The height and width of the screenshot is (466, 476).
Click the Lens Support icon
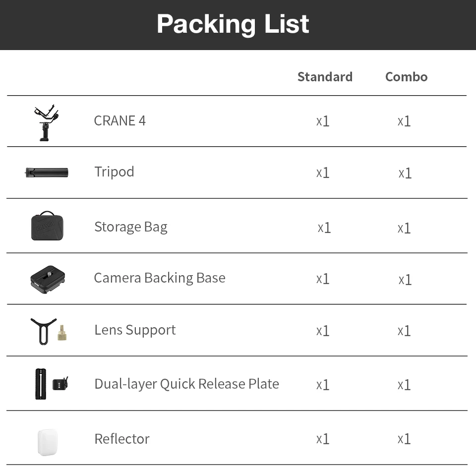44,331
